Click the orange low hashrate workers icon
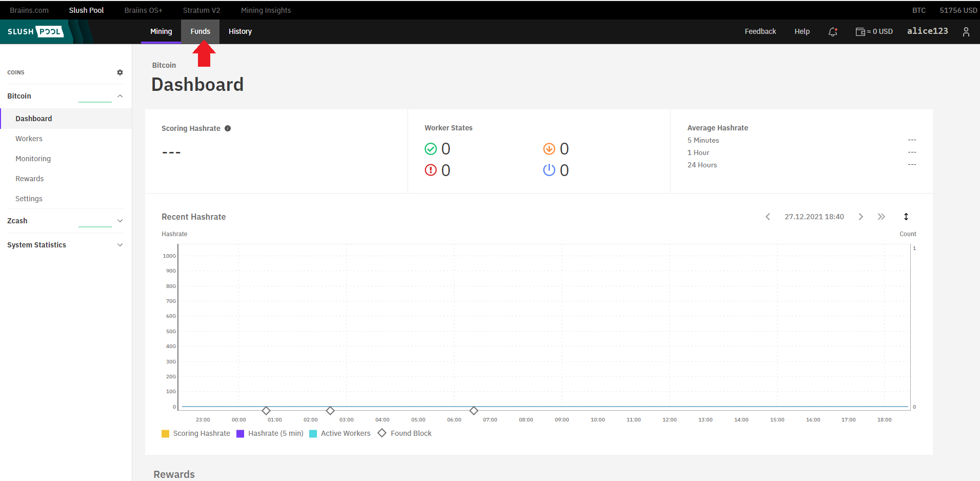 point(549,149)
